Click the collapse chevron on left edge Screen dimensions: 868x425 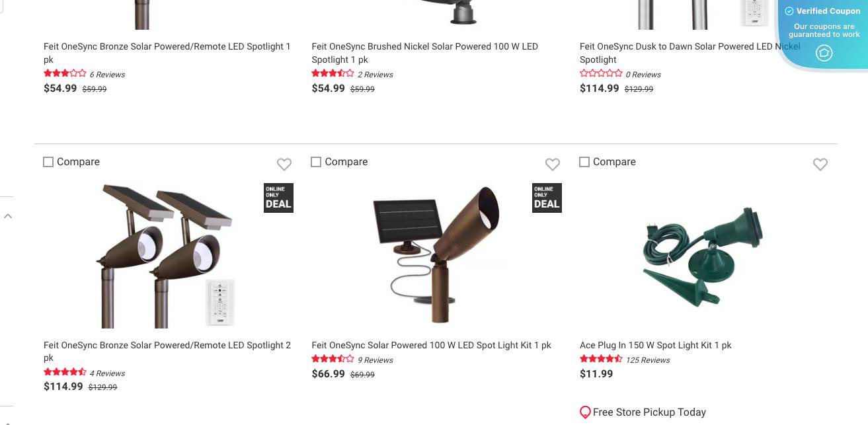(8, 216)
